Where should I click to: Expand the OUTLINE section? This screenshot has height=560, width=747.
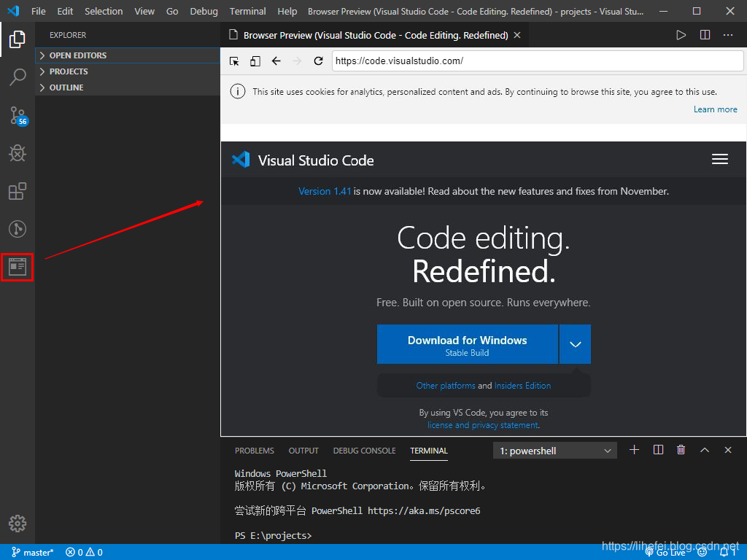point(128,87)
